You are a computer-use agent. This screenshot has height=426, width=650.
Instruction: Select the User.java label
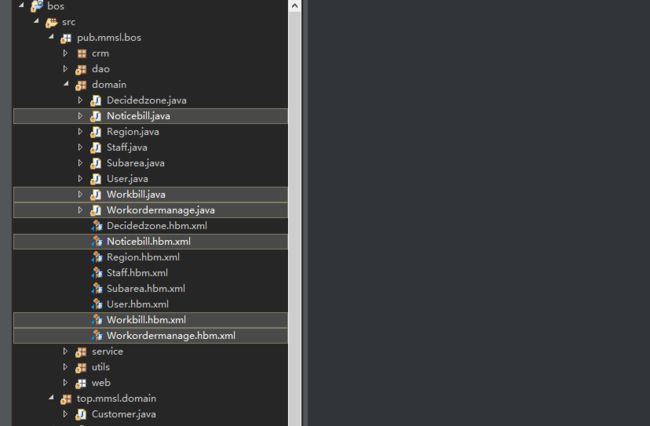(127, 179)
